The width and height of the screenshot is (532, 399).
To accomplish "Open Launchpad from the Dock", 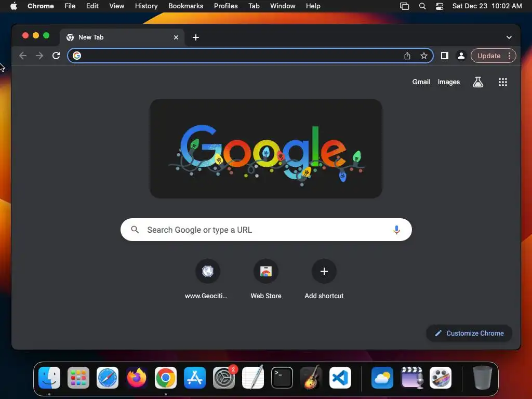I will 78,378.
